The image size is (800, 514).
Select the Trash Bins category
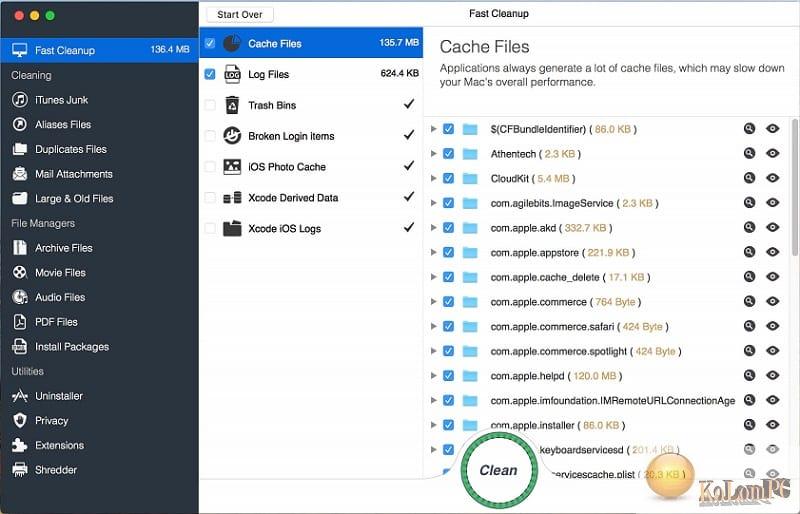[311, 105]
